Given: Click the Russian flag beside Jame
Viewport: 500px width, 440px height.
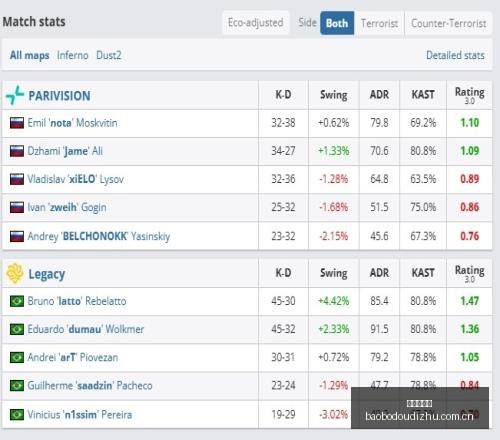Looking at the screenshot, I should (x=17, y=151).
